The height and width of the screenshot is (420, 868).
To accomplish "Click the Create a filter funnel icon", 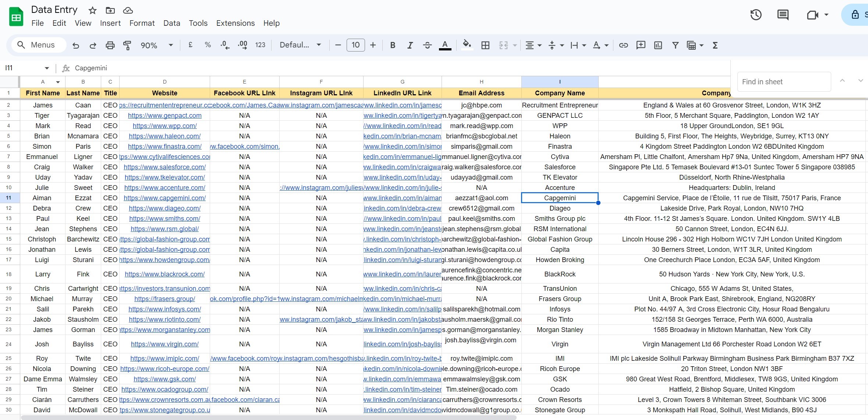I will (x=675, y=45).
